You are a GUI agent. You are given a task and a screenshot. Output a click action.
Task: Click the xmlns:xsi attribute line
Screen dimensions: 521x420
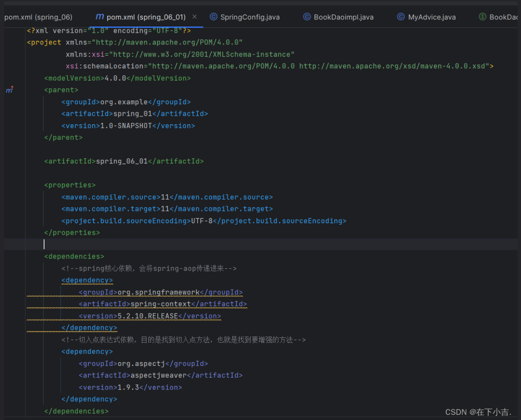(x=180, y=54)
